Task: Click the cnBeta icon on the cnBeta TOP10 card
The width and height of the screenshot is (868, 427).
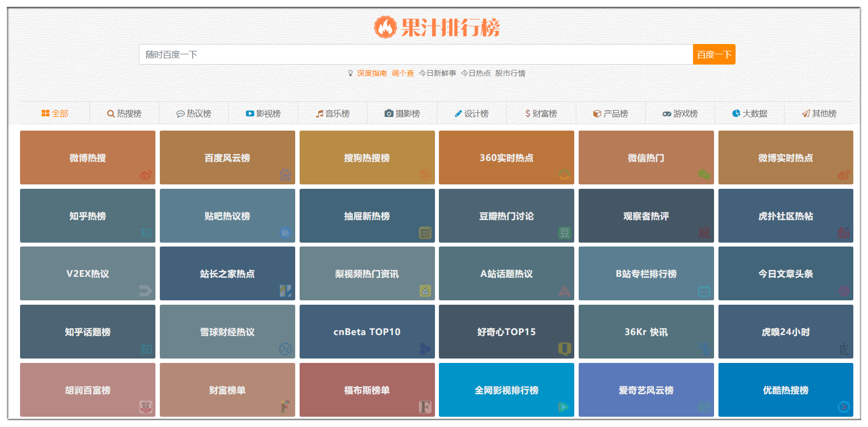Action: (425, 349)
